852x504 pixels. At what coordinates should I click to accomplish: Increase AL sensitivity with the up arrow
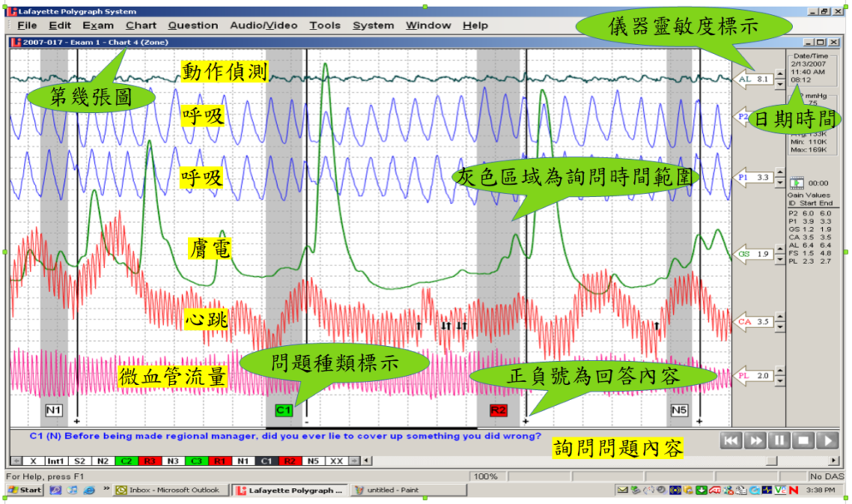(x=780, y=74)
